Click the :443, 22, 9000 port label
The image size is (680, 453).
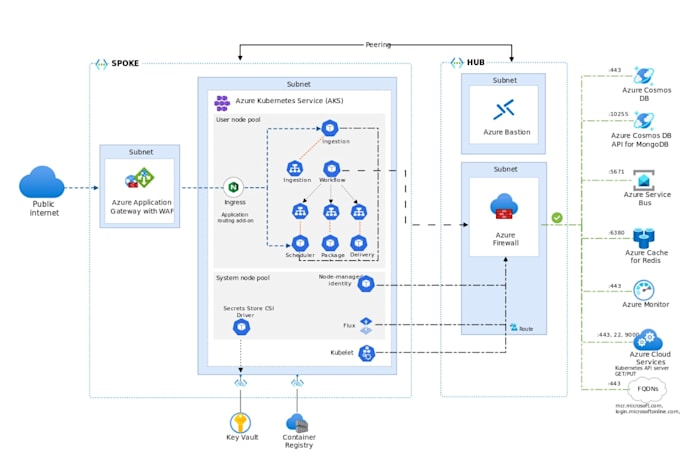click(618, 335)
